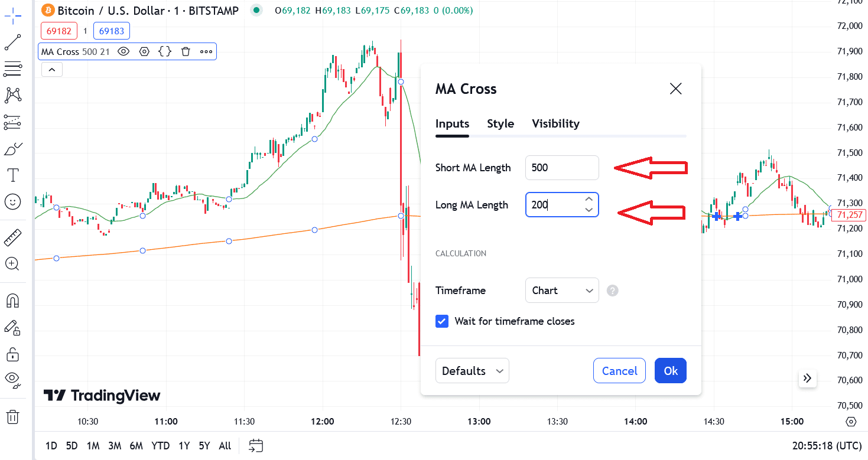Screen dimensions: 868x460
Task: Select the trend line drawing tool
Action: point(13,43)
